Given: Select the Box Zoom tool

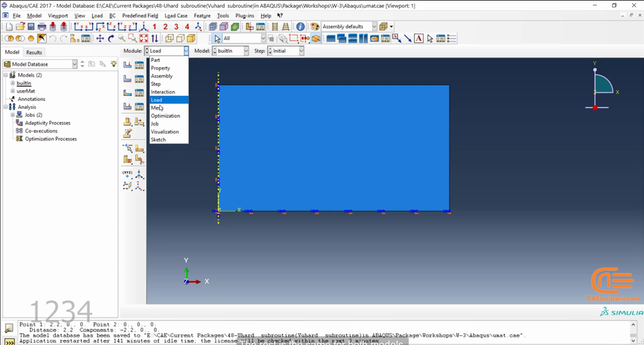Looking at the screenshot, I should click(132, 39).
